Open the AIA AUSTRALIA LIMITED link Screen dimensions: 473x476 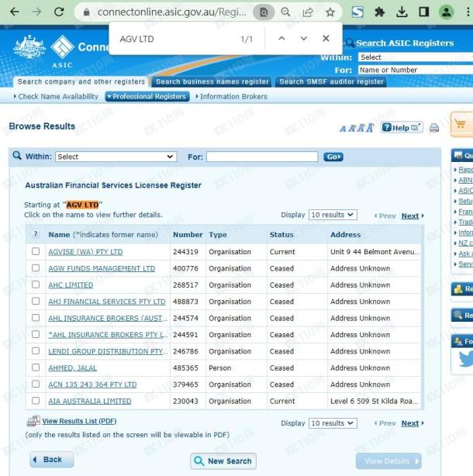90,401
